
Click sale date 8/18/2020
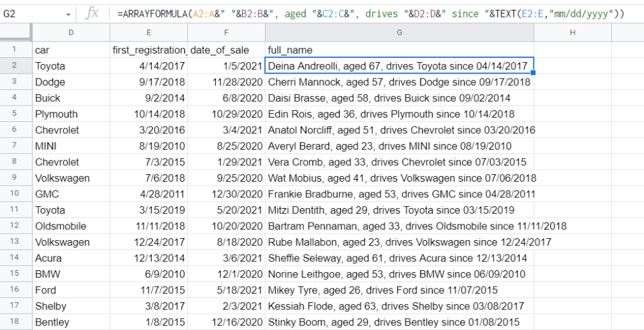click(226, 242)
